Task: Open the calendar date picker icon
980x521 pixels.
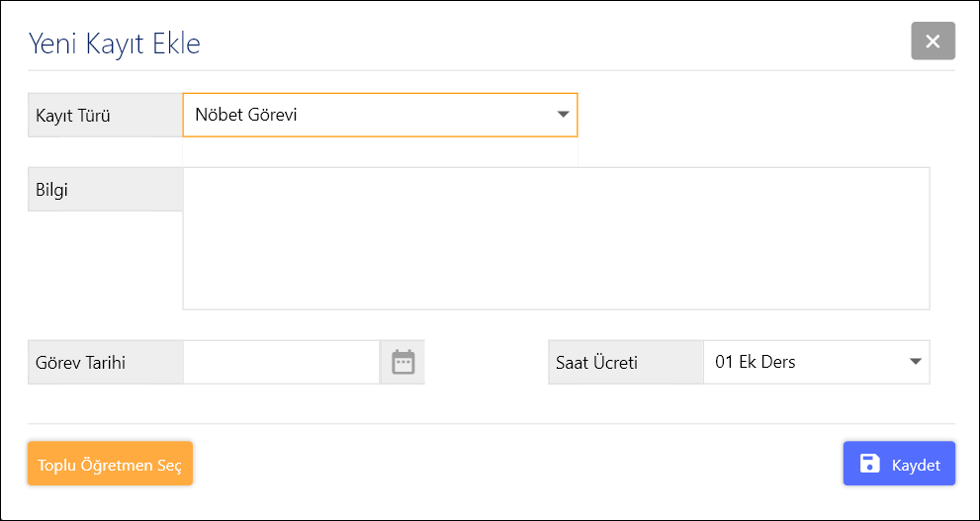Action: [x=402, y=362]
